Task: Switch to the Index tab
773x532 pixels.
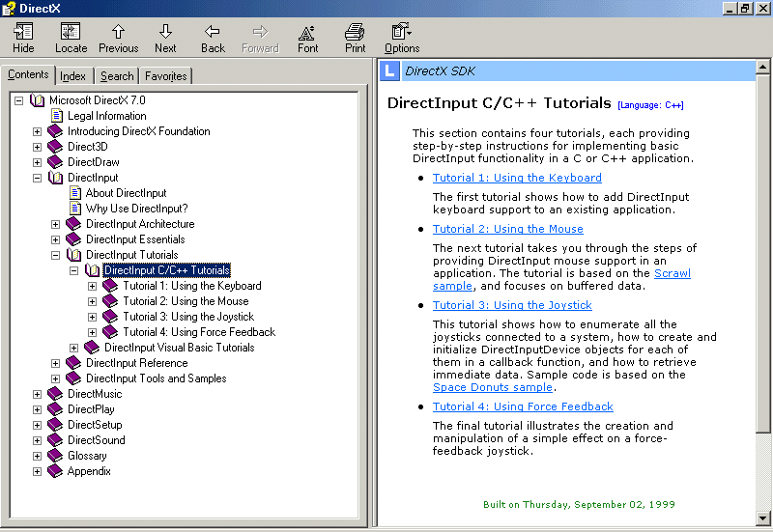Action: [72, 76]
